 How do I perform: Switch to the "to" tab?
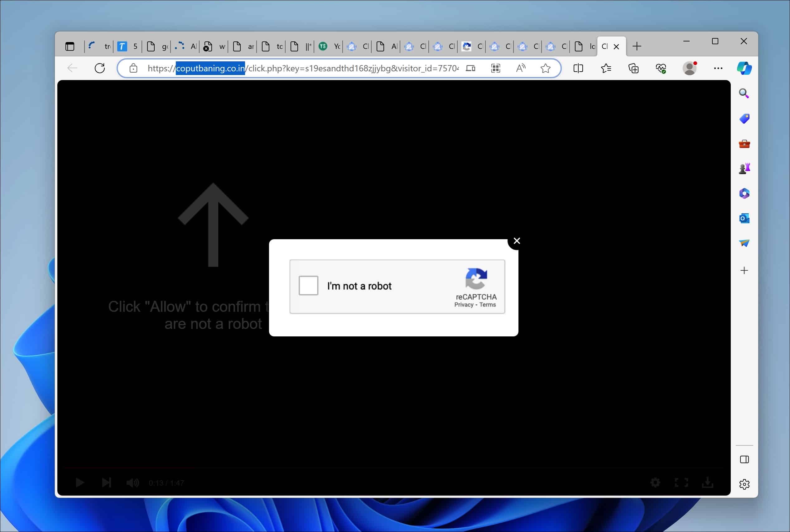271,46
